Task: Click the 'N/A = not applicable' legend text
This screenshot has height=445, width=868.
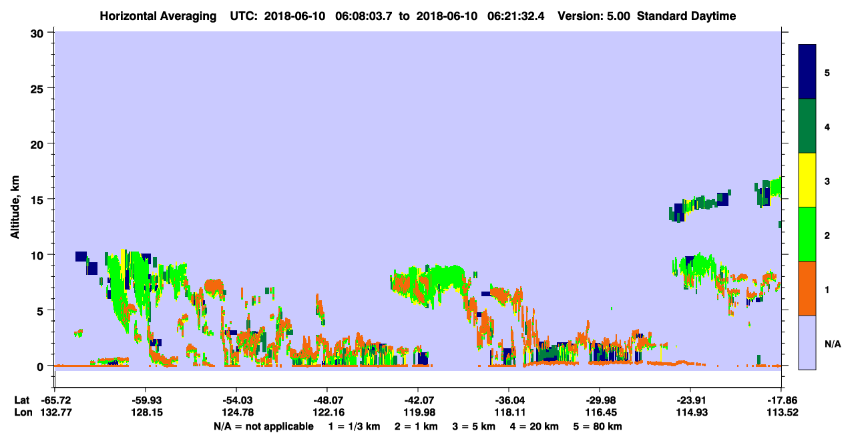Action: 263,426
